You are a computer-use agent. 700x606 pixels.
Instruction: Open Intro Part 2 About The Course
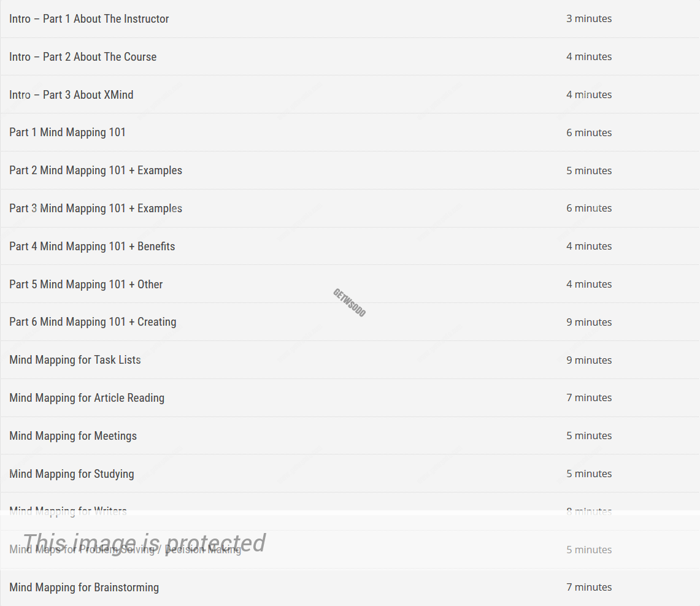coord(83,57)
